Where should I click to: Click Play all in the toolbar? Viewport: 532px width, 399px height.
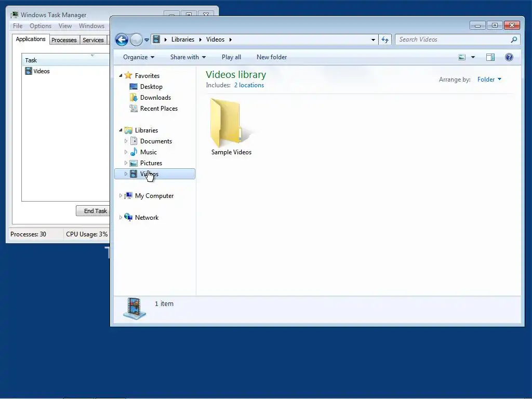pyautogui.click(x=231, y=57)
